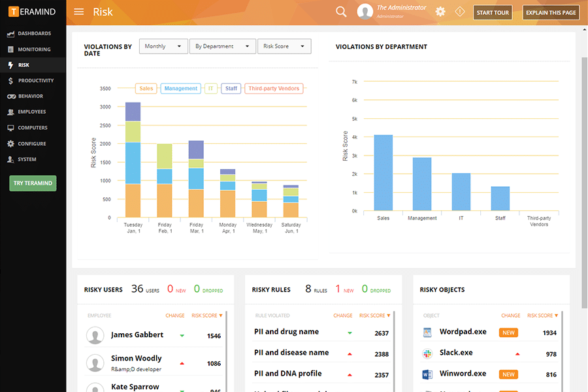Click the diamond alert notification icon
The image size is (588, 392).
459,12
